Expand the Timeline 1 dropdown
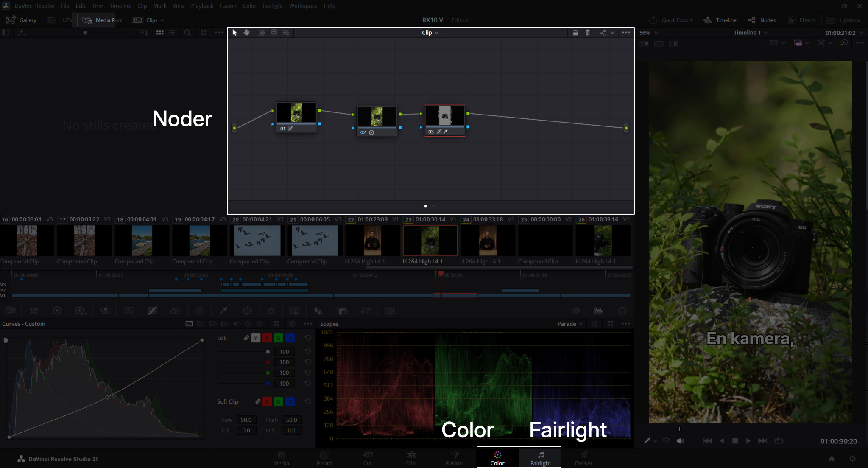Screen dimensions: 868x468 [x=751, y=33]
